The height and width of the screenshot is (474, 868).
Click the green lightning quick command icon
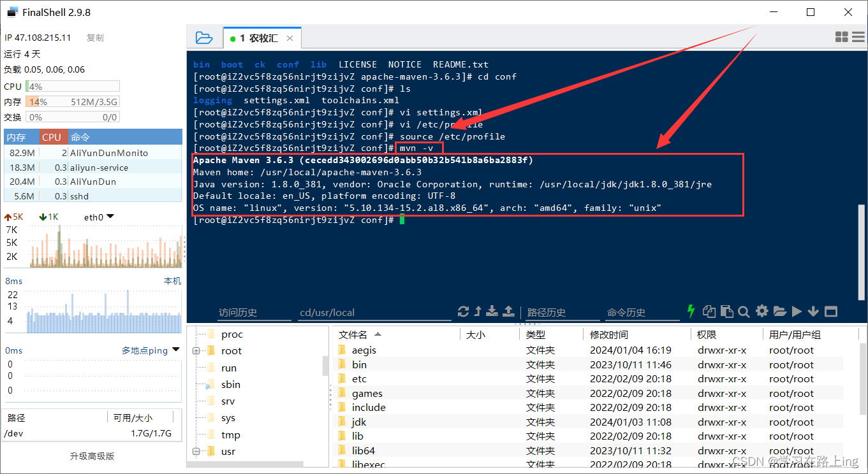(691, 311)
